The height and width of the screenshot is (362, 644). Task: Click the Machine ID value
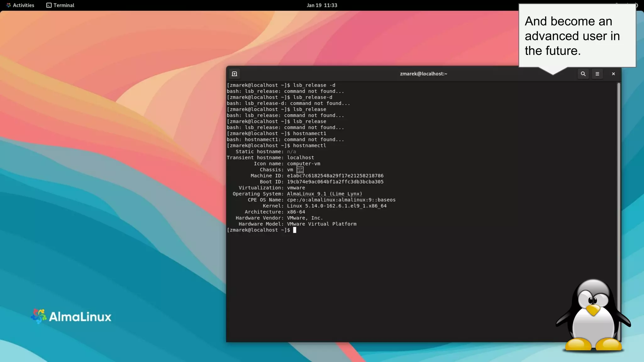pyautogui.click(x=335, y=176)
